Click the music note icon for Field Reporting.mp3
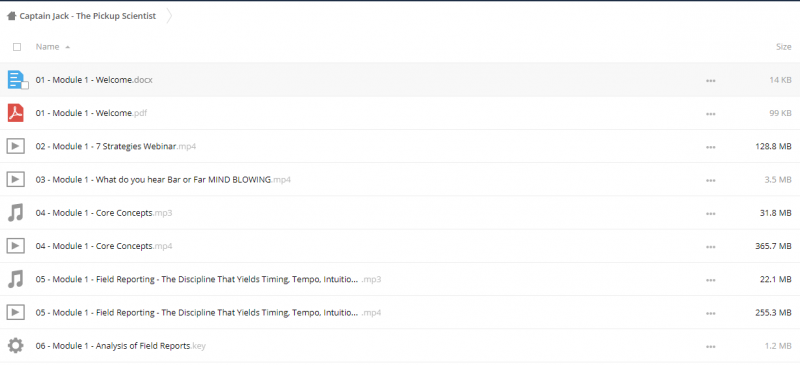The width and height of the screenshot is (800, 365). click(16, 279)
